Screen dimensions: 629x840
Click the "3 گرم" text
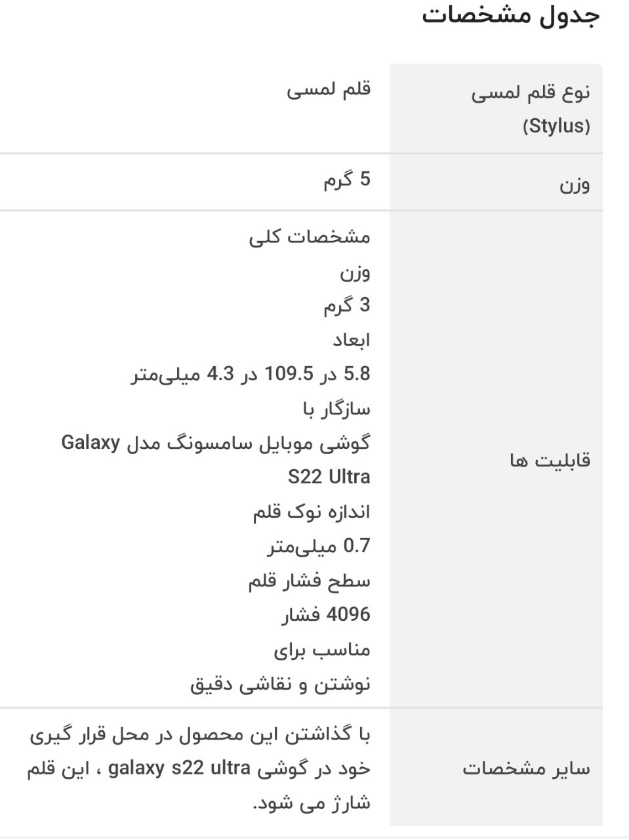coord(346,305)
